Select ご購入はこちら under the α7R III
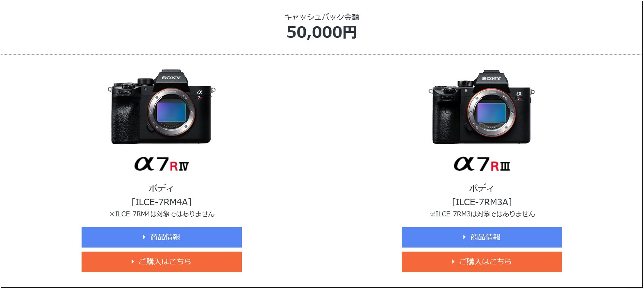 point(482,262)
